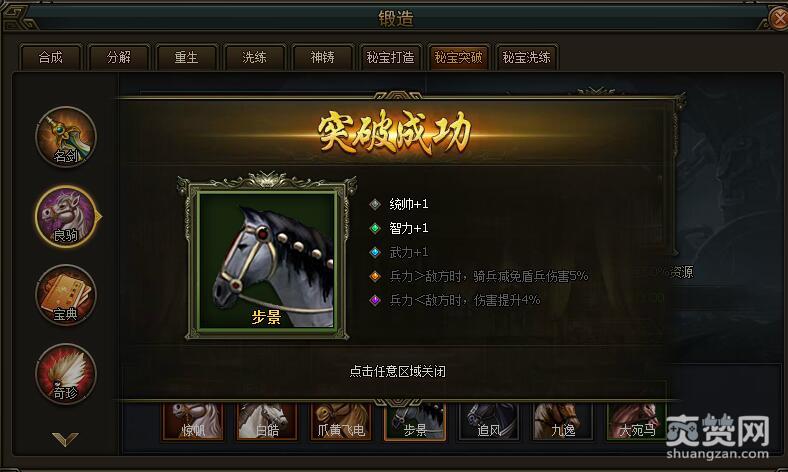Screen dimensions: 788x472
Task: Click the 步景 thumbnail in bottom row
Action: 415,421
